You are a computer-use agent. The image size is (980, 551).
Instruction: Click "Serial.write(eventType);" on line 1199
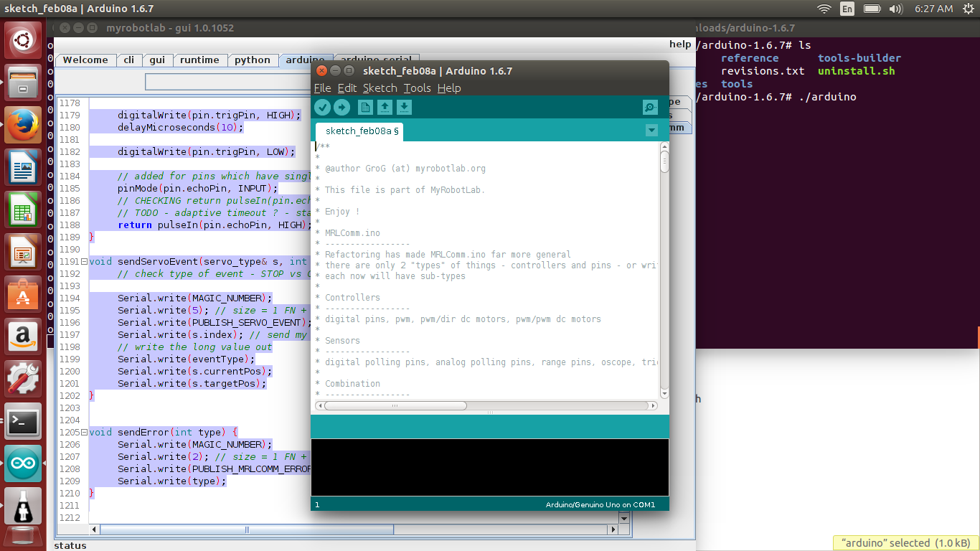click(187, 359)
